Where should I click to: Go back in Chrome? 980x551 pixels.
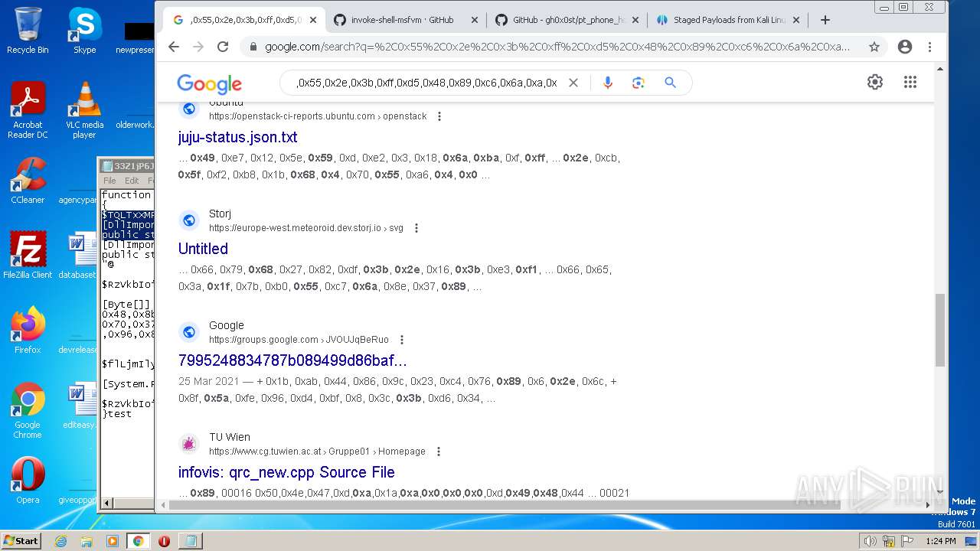tap(174, 47)
